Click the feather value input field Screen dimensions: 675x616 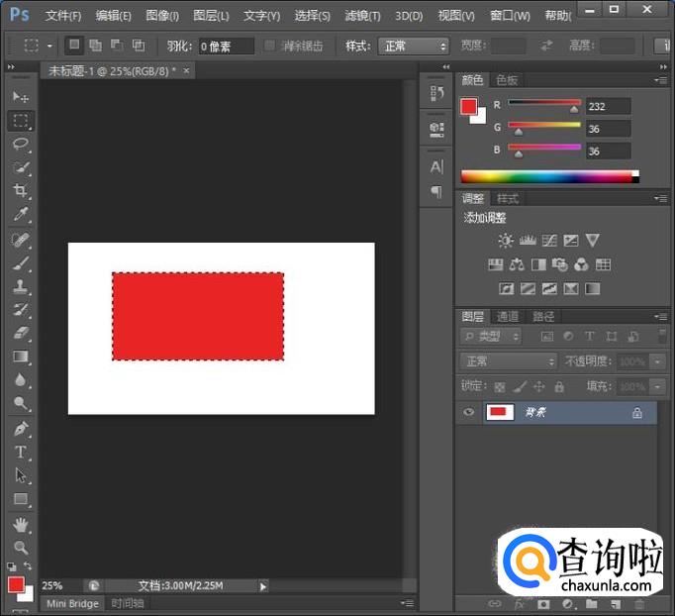226,47
